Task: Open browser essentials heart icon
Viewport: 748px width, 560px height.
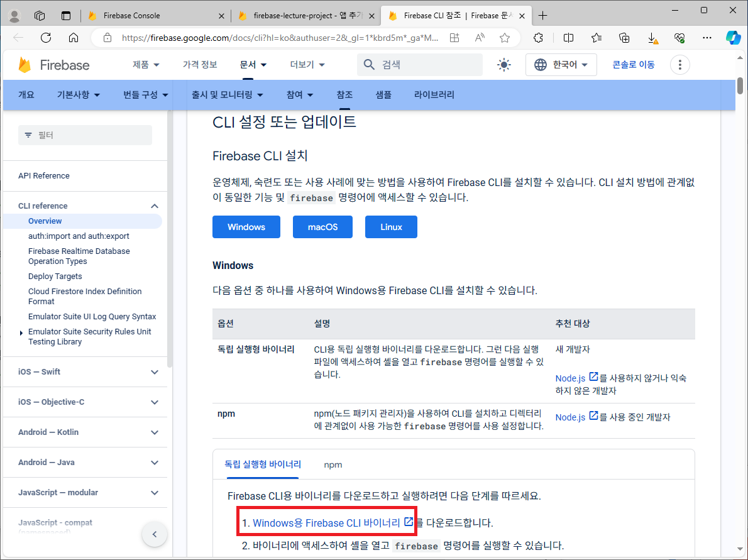Action: click(x=679, y=38)
